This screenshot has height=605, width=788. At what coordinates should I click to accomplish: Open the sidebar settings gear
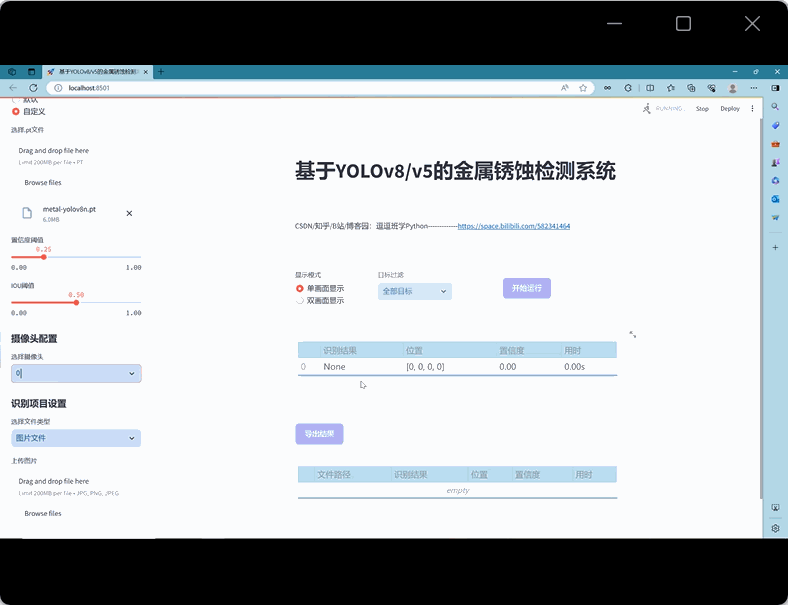(x=775, y=528)
